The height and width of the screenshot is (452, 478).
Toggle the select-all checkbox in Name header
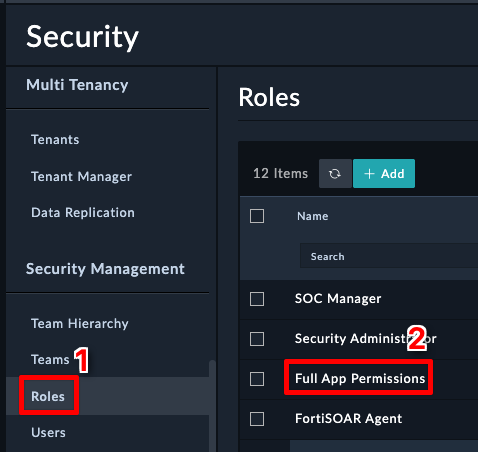point(257,216)
